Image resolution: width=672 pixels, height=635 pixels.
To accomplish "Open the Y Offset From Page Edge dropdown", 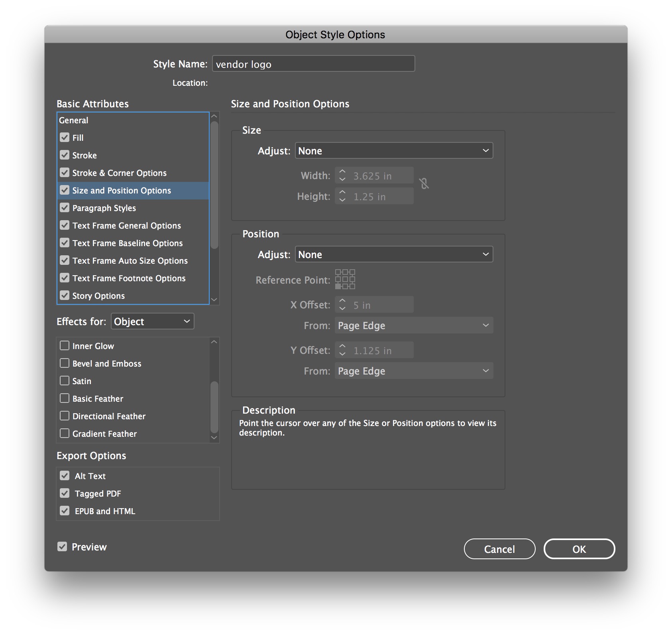I will (x=414, y=371).
